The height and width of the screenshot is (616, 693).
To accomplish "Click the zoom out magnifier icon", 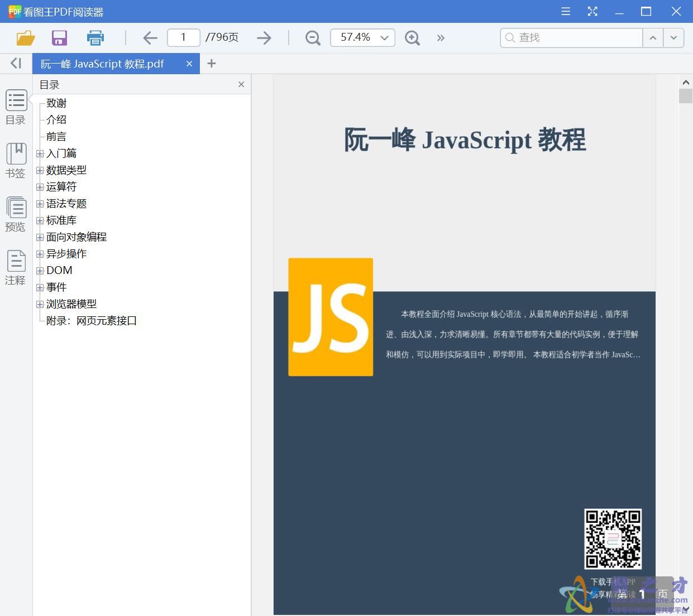I will click(x=312, y=37).
